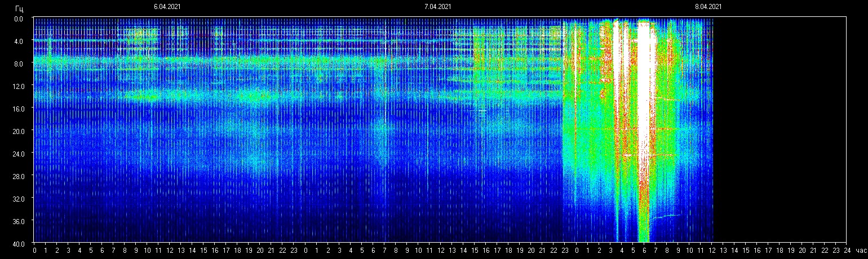Select the 20.0 frequency axis label
868x259 pixels.
(x=17, y=131)
